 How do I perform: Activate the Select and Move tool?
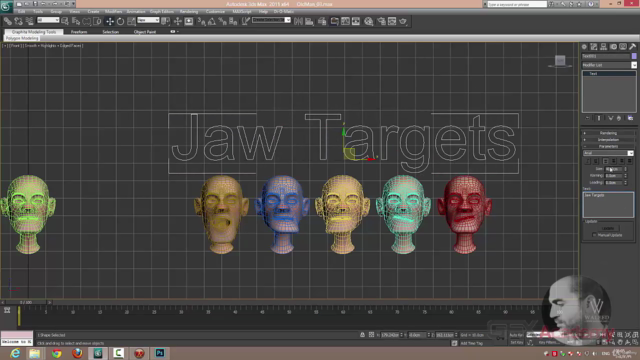coord(109,21)
